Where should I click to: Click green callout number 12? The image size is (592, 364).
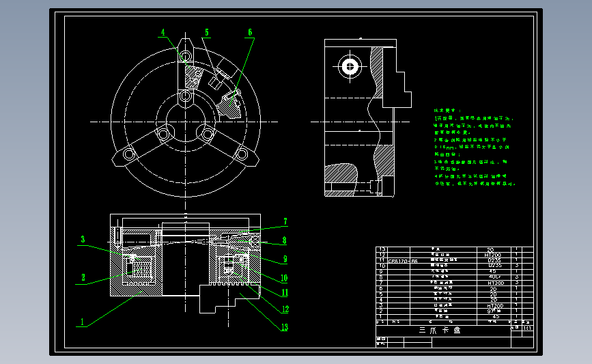tap(285, 309)
